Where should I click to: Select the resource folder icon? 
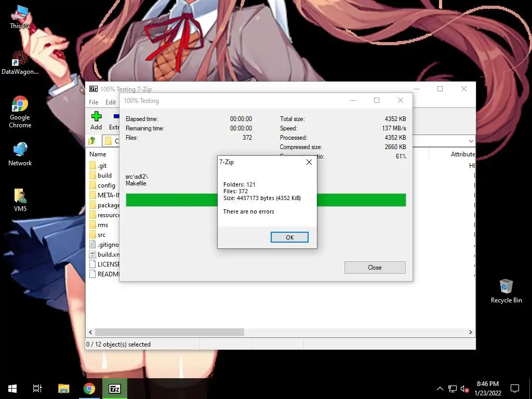[92, 215]
